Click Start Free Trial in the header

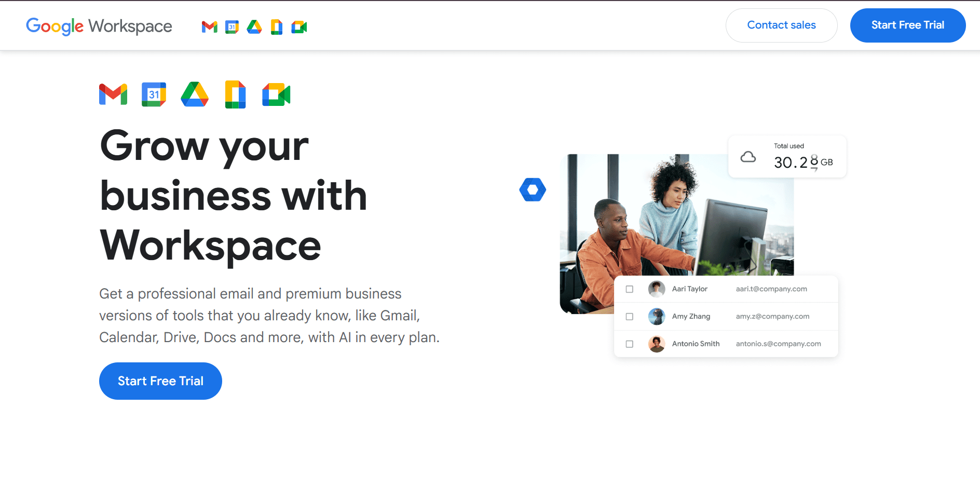[908, 25]
